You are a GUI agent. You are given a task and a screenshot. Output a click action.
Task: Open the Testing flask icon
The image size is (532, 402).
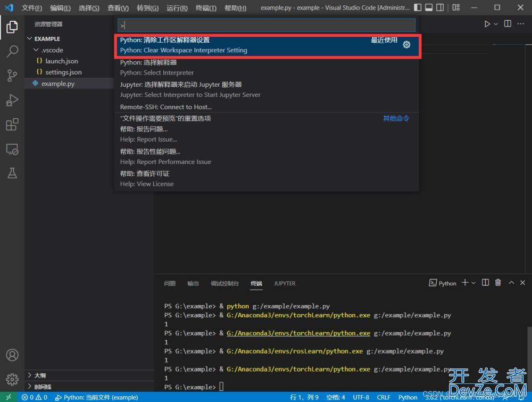12,173
